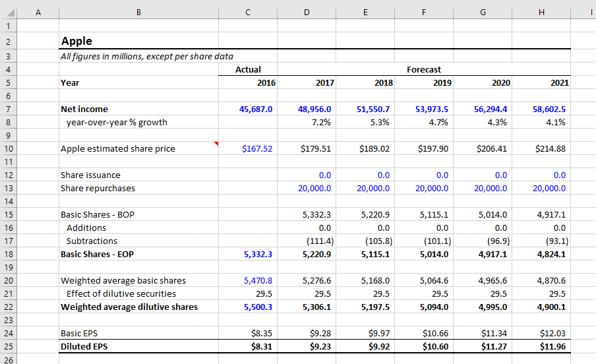Image resolution: width=596 pixels, height=364 pixels.
Task: Select column A header
Action: click(38, 12)
